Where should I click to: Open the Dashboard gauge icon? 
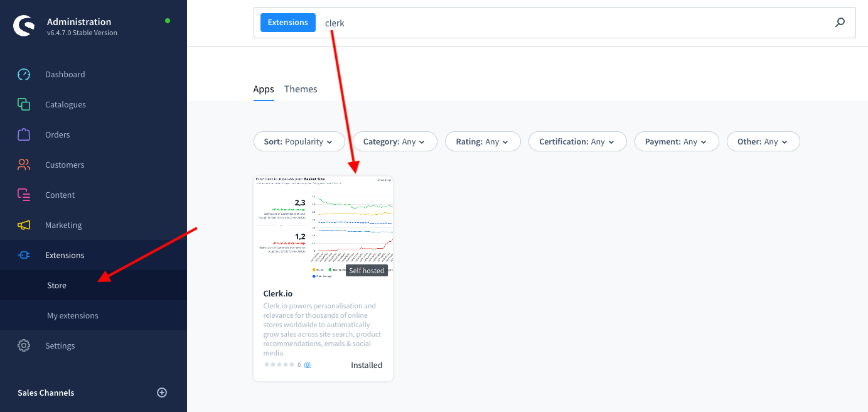pos(24,74)
